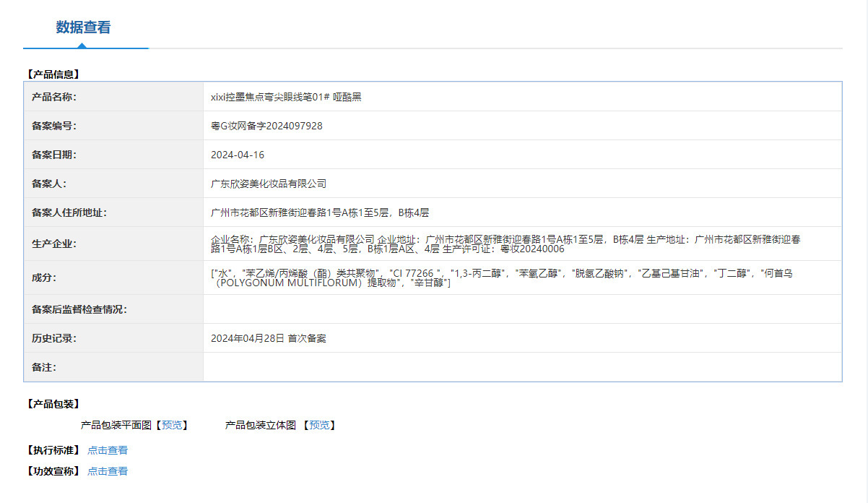Click the 备案后监督检查情况 row label
The height and width of the screenshot is (503, 868).
point(79,309)
